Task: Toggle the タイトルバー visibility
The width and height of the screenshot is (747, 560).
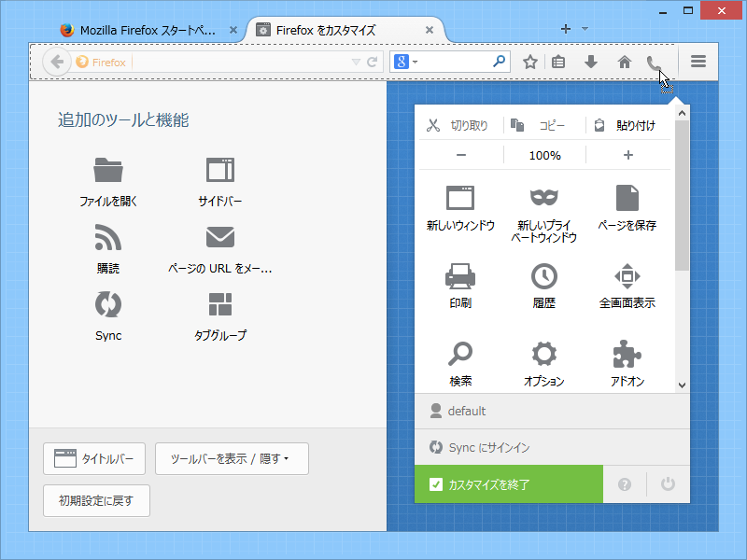Action: pyautogui.click(x=94, y=458)
